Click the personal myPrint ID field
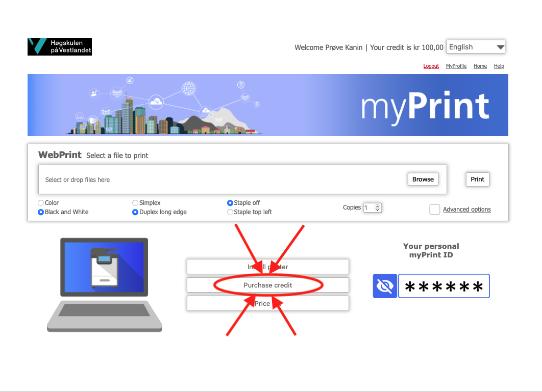This screenshot has width=542, height=392. pos(444,286)
